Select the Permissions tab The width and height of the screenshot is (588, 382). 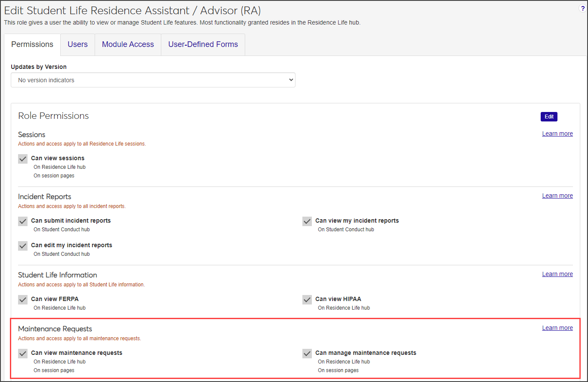pos(32,44)
